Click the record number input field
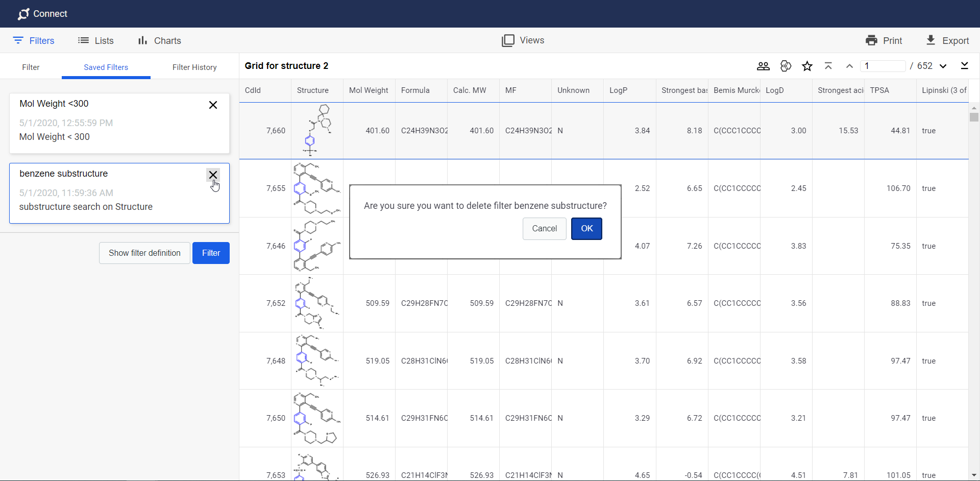Screen dimensions: 980x481 tap(883, 66)
